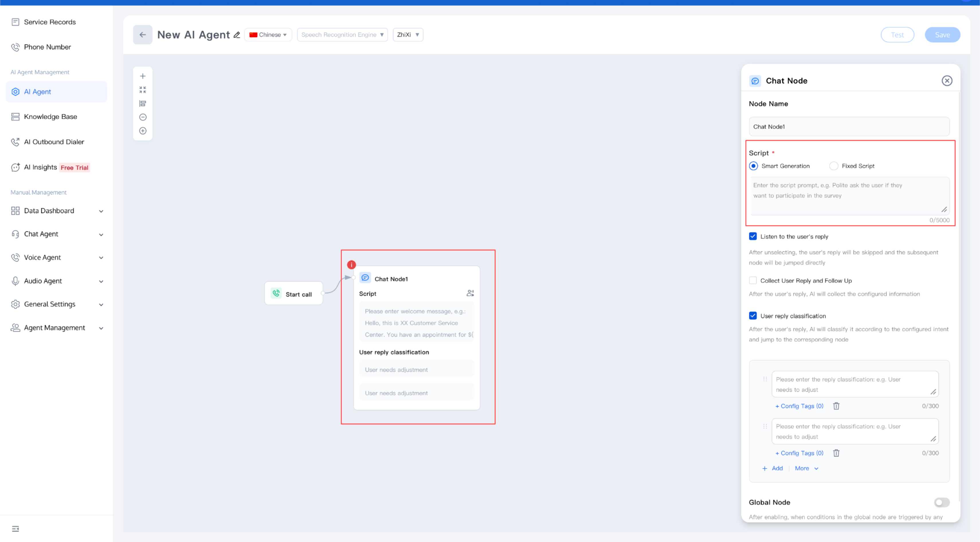
Task: Click the script prompt text area
Action: pos(849,196)
